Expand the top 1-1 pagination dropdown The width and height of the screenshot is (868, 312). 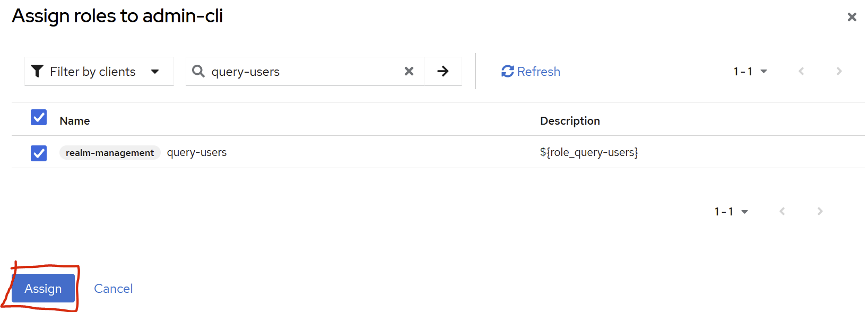coord(750,71)
